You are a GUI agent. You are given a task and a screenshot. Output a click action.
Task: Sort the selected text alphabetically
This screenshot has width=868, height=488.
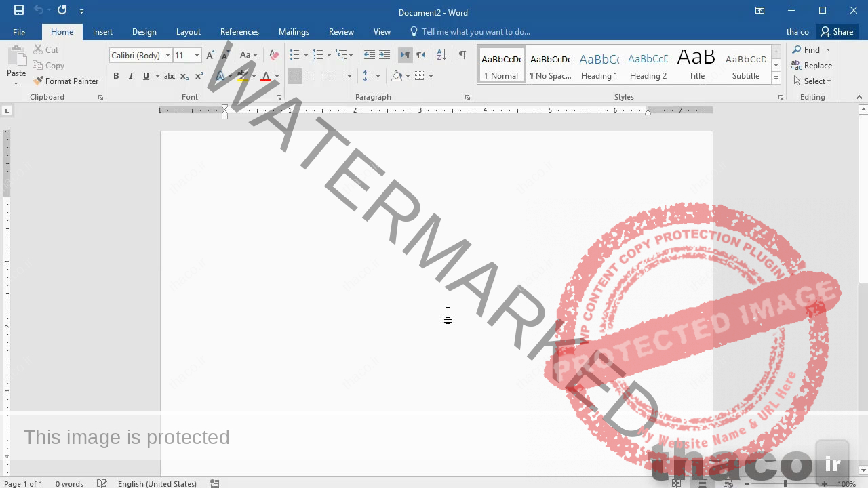coord(441,56)
